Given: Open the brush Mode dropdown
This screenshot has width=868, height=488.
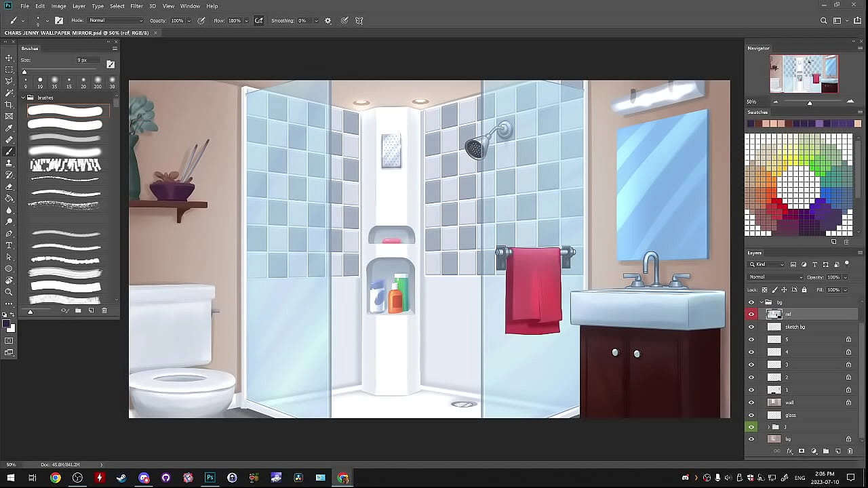Looking at the screenshot, I should point(116,20).
